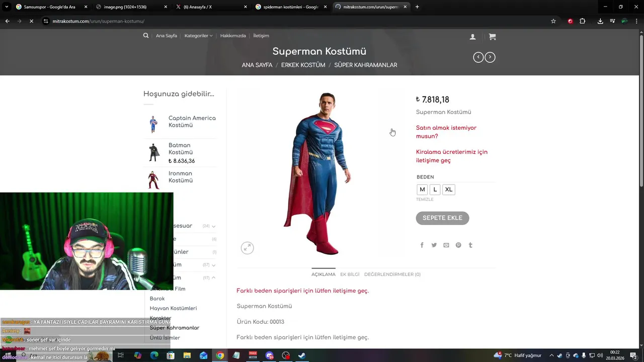Open Barok category link
This screenshot has height=362, width=644.
click(x=157, y=299)
